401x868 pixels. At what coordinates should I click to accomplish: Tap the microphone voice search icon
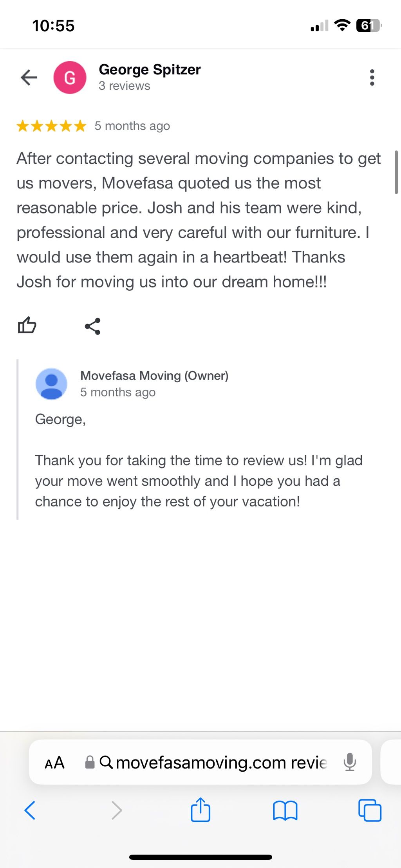349,762
